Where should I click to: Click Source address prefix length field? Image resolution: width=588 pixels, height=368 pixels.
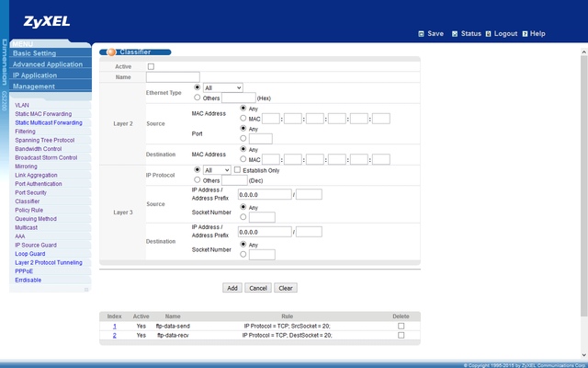[309, 194]
